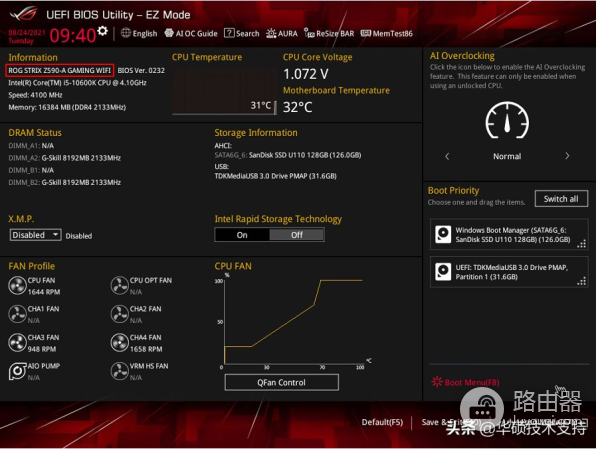
Task: Go to next AI Overclocking mode
Action: (567, 156)
